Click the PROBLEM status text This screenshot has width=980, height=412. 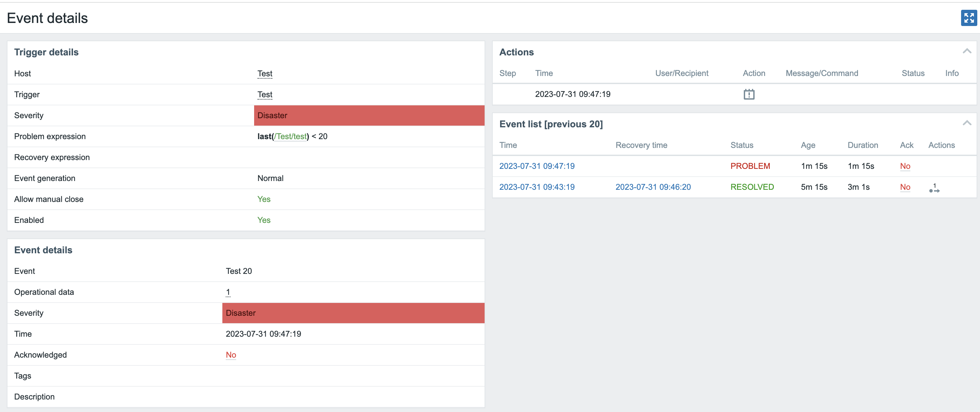(x=750, y=166)
